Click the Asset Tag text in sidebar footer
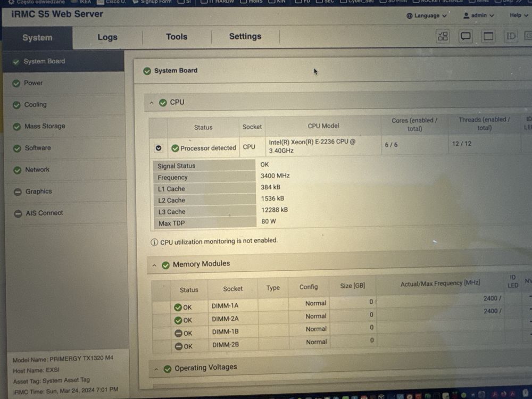The width and height of the screenshot is (532, 399). [x=51, y=381]
